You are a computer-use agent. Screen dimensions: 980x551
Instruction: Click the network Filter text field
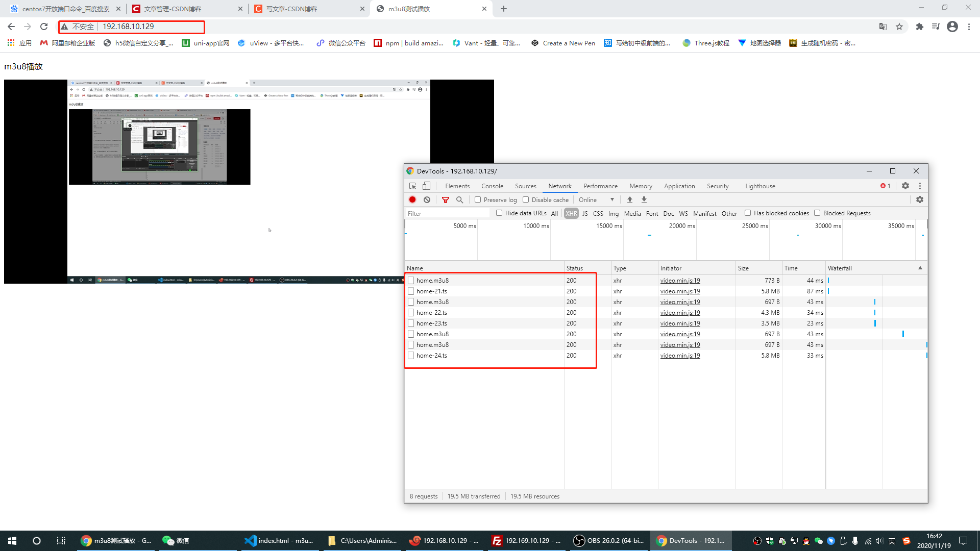pos(447,213)
